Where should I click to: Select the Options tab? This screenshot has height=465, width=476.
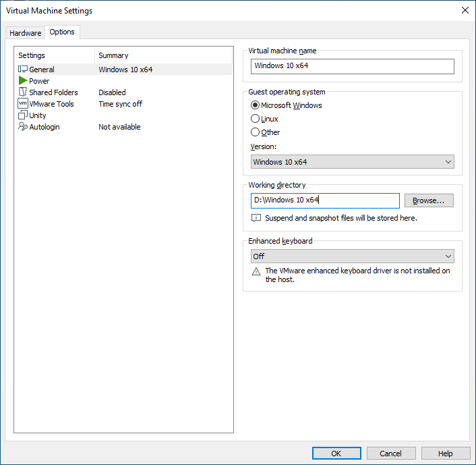(62, 32)
